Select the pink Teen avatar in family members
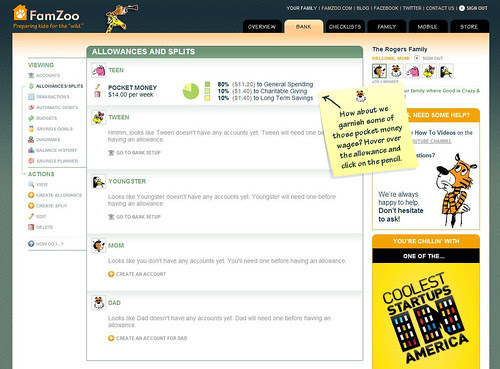This screenshot has width=500, height=369. pos(412,71)
